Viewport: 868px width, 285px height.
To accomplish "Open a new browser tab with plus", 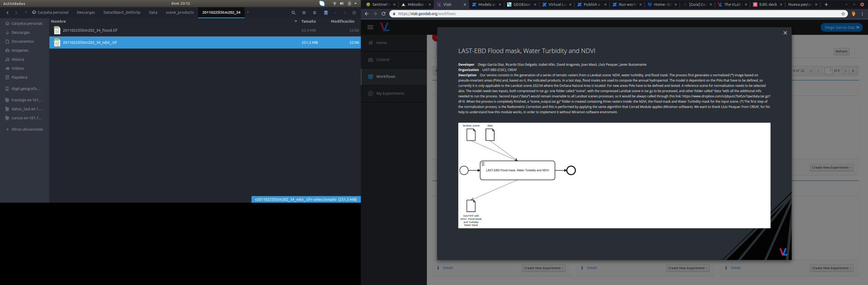I will coord(826,5).
